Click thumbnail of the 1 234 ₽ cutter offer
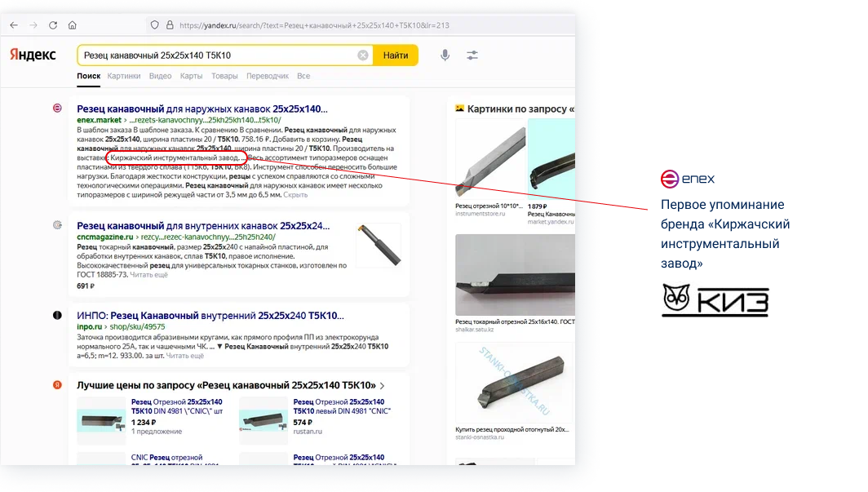This screenshot has width=868, height=492. tap(101, 421)
